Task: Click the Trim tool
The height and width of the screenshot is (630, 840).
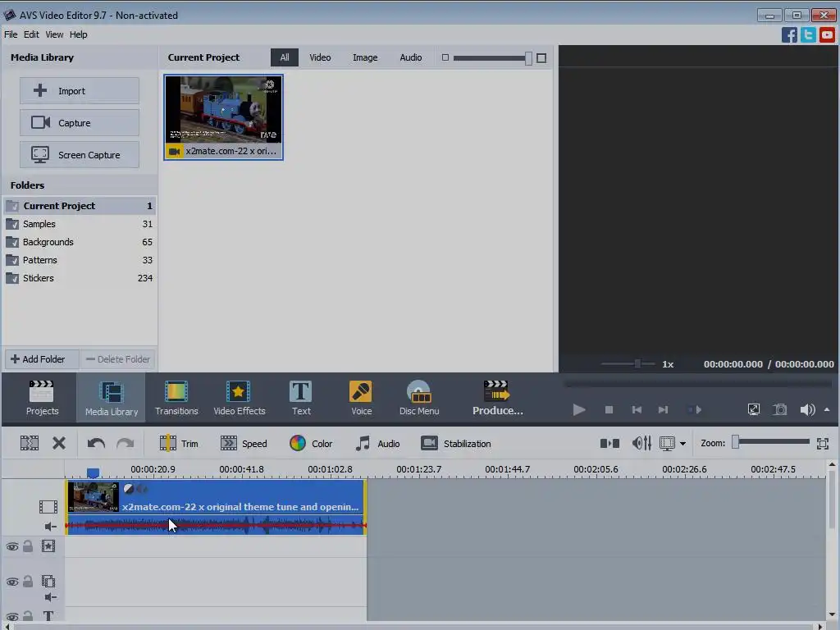Action: point(178,444)
